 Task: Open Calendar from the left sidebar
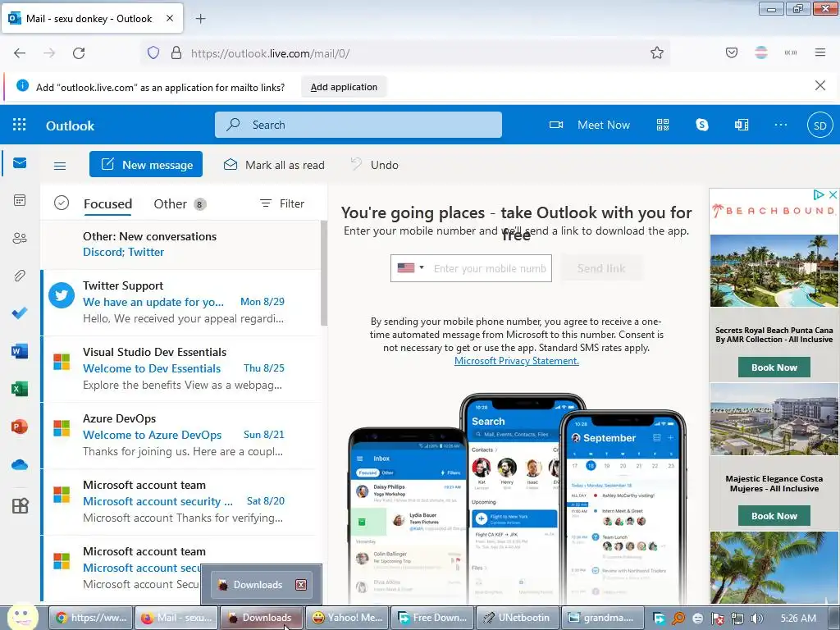[x=20, y=200]
